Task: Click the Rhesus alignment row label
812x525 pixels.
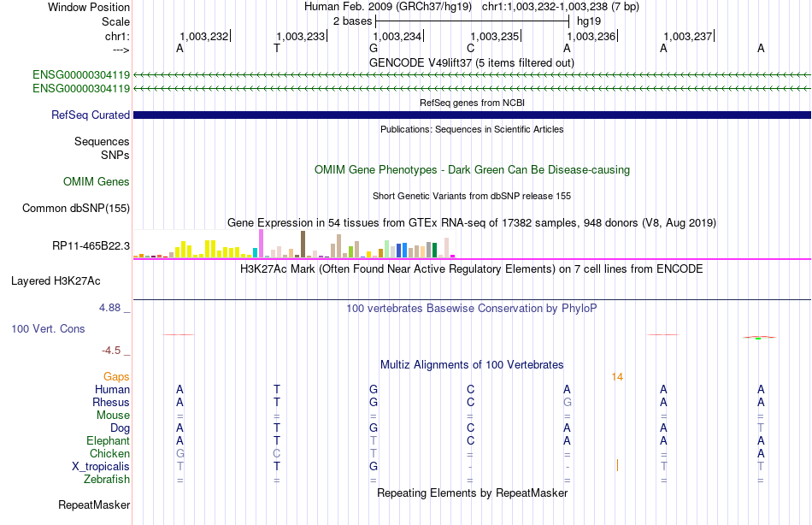Action: tap(111, 403)
